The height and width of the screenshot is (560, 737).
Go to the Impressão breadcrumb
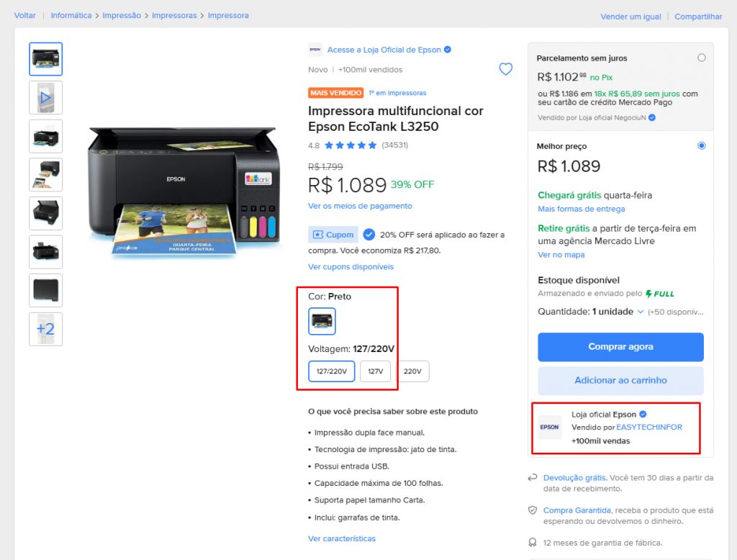(122, 15)
